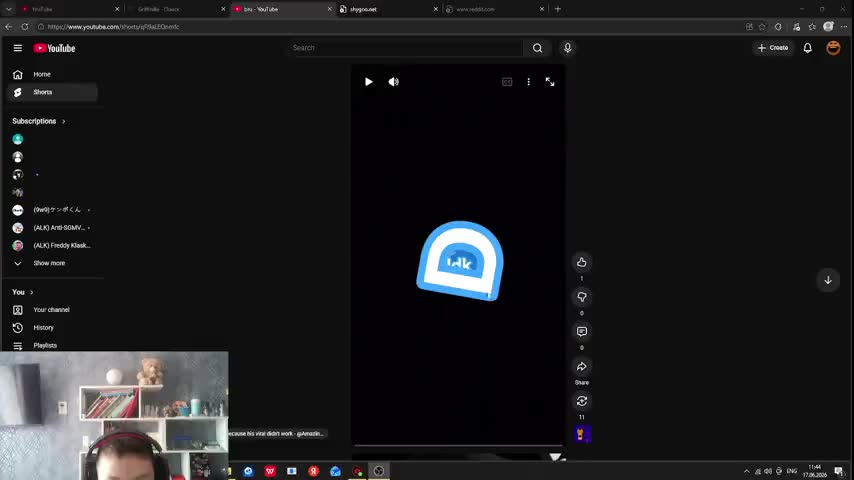Open the first teal subscription avatar
This screenshot has height=480, width=854.
point(18,139)
